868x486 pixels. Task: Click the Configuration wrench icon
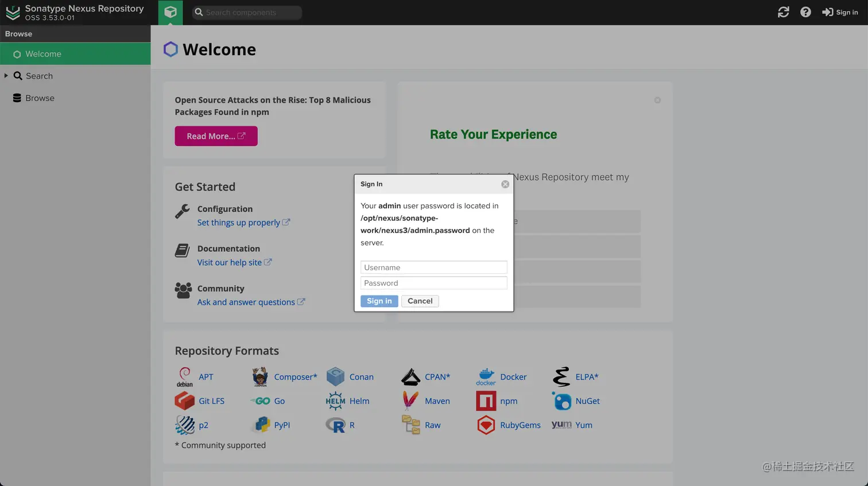[x=183, y=211]
